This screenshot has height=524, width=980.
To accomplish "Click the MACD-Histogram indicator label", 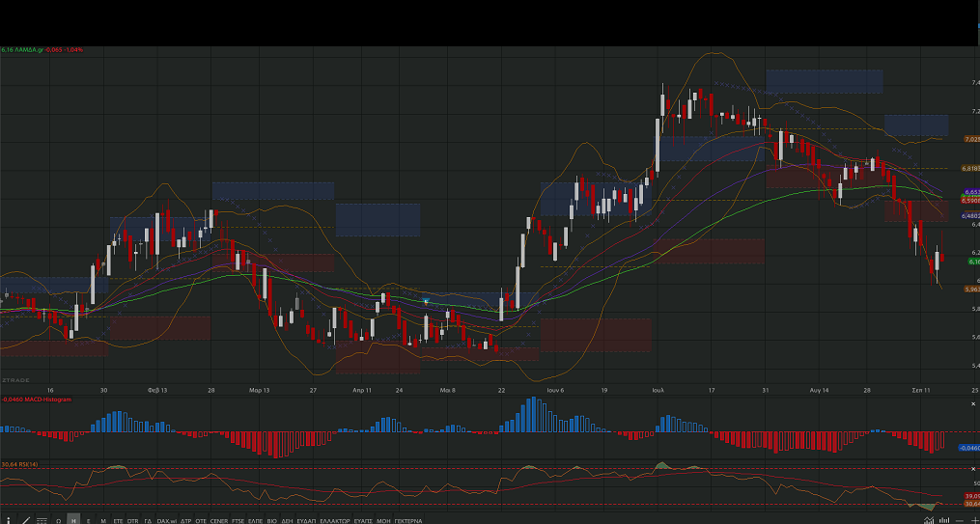I will pyautogui.click(x=45, y=400).
